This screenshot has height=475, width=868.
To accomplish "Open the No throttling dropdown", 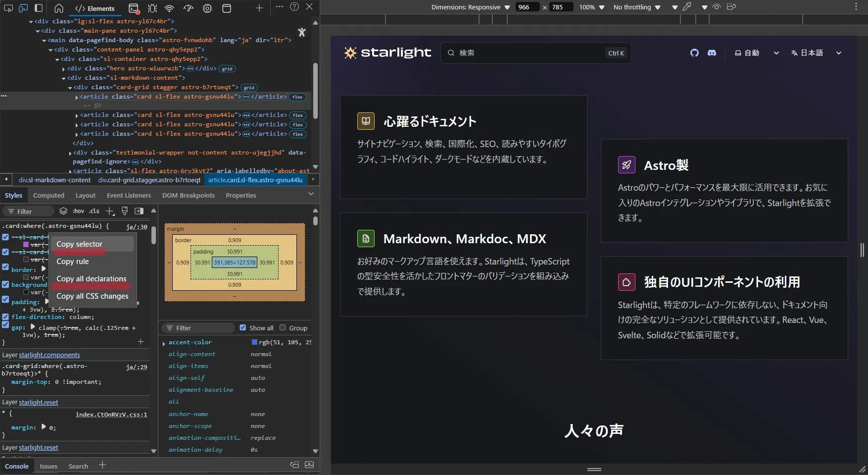I will [x=637, y=7].
